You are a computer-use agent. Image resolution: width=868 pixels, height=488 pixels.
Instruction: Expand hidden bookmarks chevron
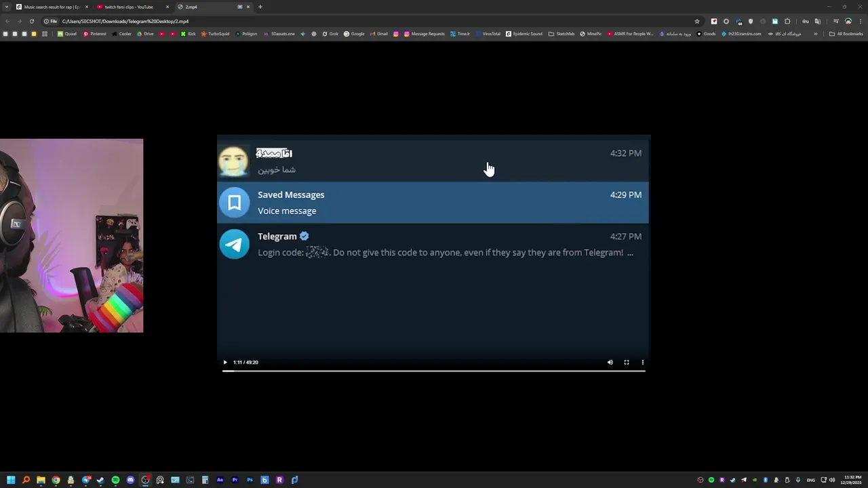pyautogui.click(x=816, y=33)
